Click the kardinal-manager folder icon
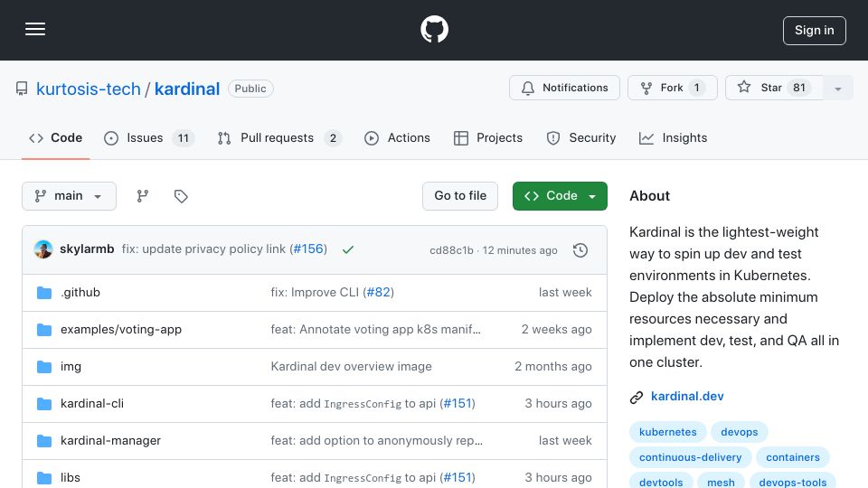Screen dimensions: 868x488 pyautogui.click(x=44, y=441)
